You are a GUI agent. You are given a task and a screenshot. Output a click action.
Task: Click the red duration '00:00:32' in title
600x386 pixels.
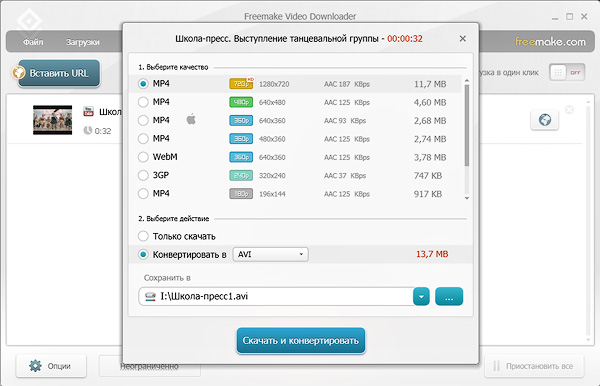point(405,39)
